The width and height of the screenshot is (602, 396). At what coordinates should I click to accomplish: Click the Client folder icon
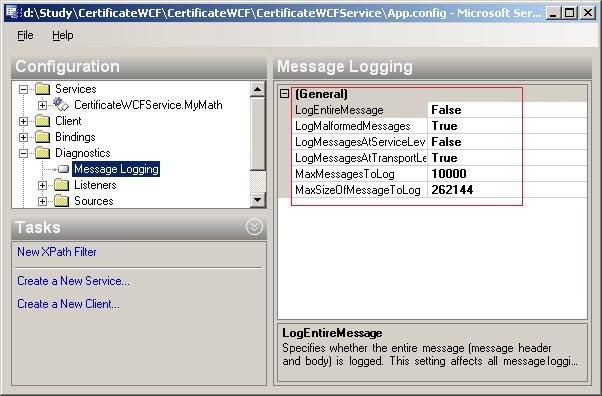43,121
